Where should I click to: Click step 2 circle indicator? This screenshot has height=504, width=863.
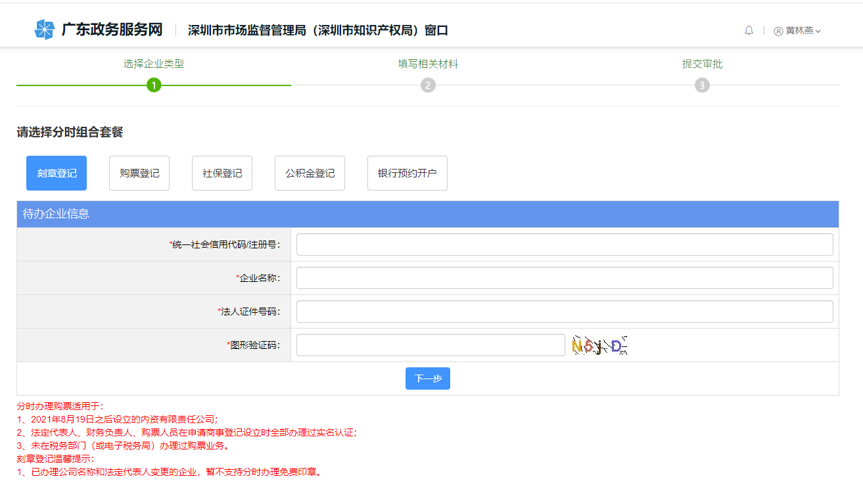click(x=428, y=85)
